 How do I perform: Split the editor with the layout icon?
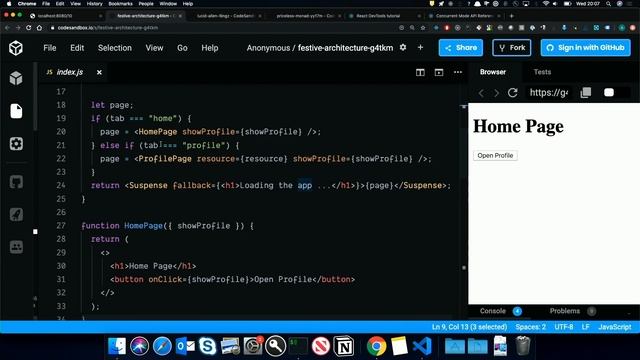(x=420, y=72)
